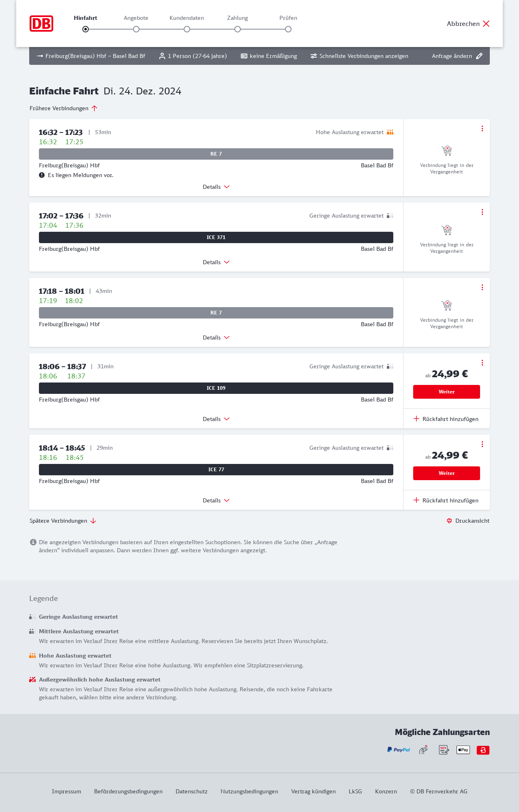Click the Anfrage ändern pencil icon

point(479,56)
